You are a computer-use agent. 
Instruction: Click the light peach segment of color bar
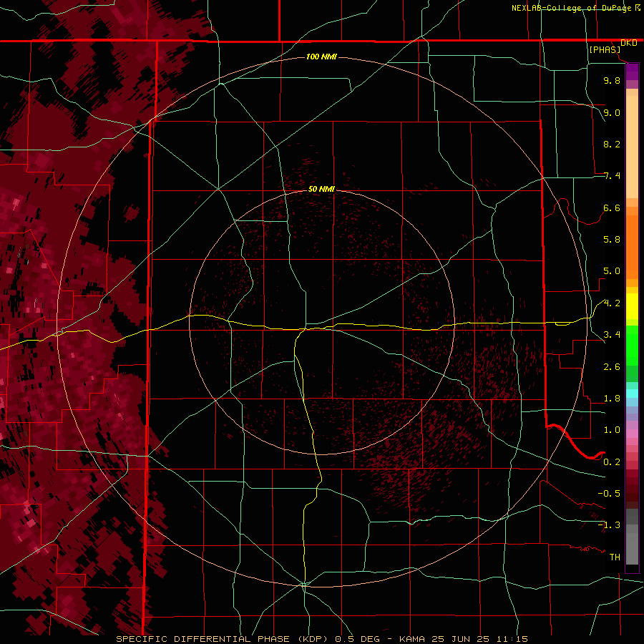point(632,147)
